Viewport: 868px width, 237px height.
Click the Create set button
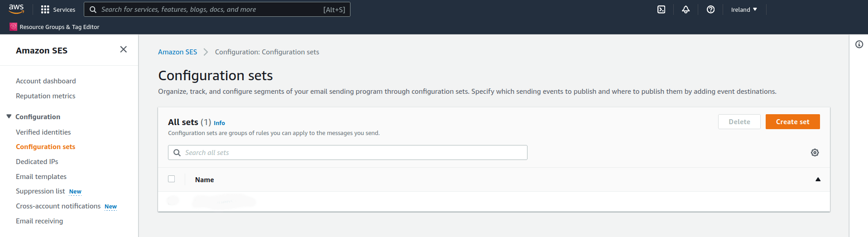pos(793,122)
